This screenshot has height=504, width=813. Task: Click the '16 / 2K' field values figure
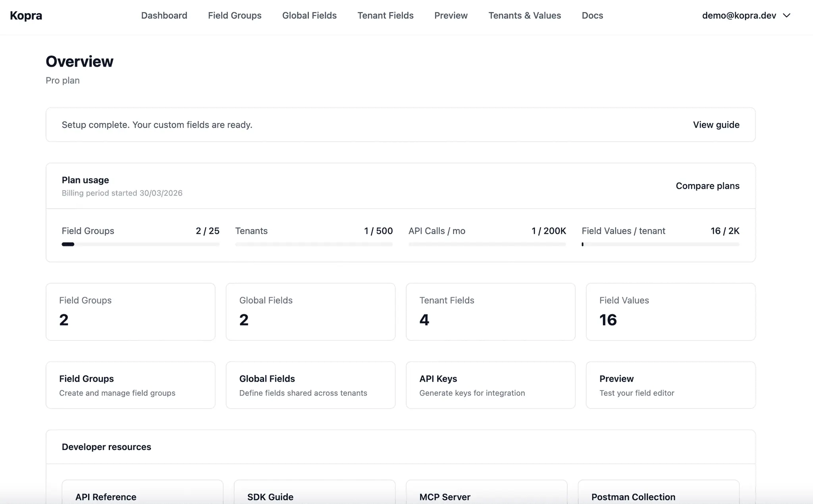[725, 231]
